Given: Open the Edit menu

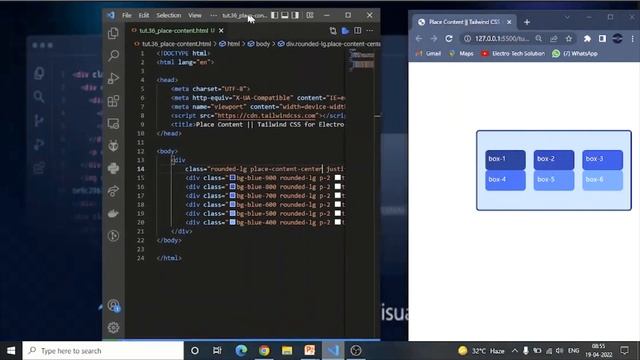Looking at the screenshot, I should 144,15.
